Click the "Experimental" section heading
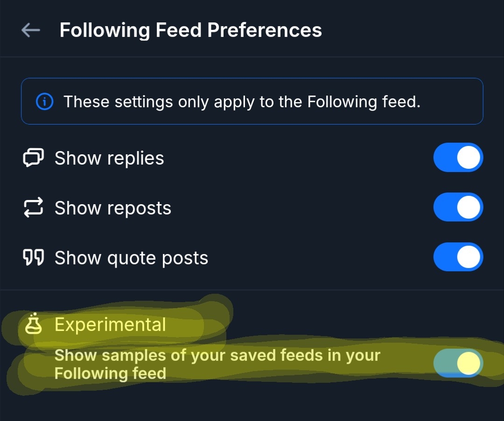Viewport: 504px width, 421px height. 110,324
